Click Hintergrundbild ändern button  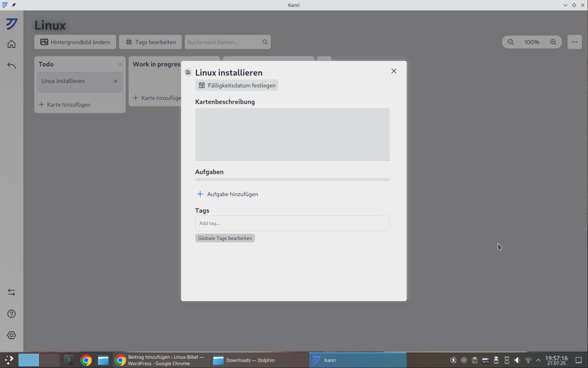click(75, 42)
